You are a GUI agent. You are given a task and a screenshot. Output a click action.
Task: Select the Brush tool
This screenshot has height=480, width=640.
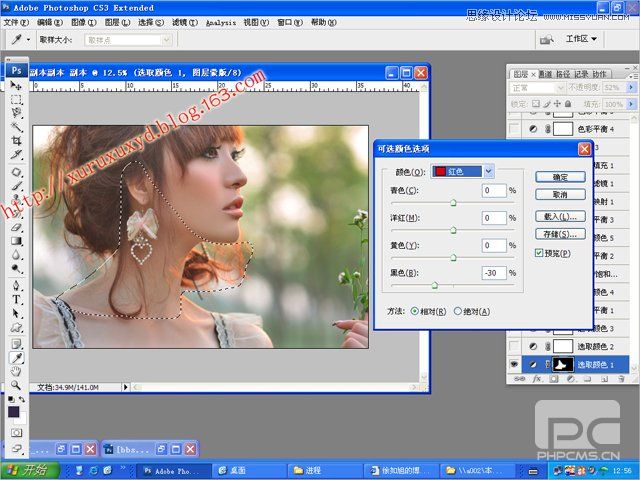click(16, 186)
